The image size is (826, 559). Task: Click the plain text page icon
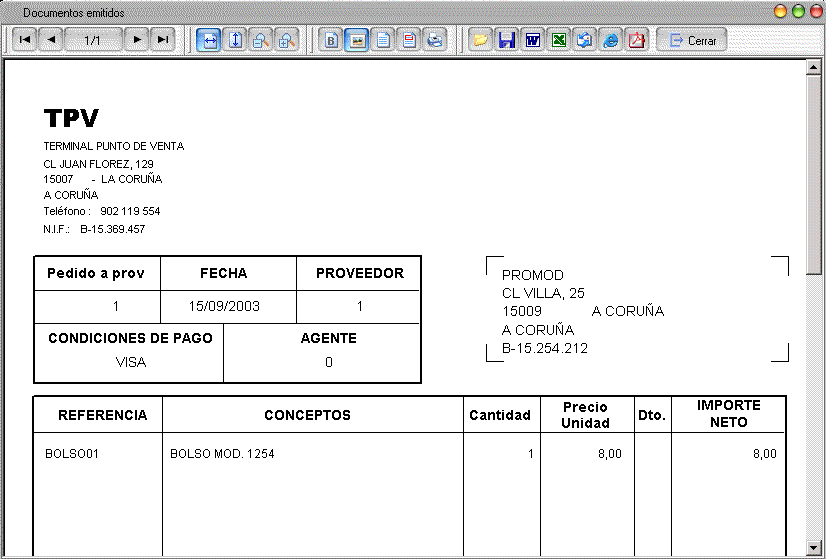[x=383, y=40]
